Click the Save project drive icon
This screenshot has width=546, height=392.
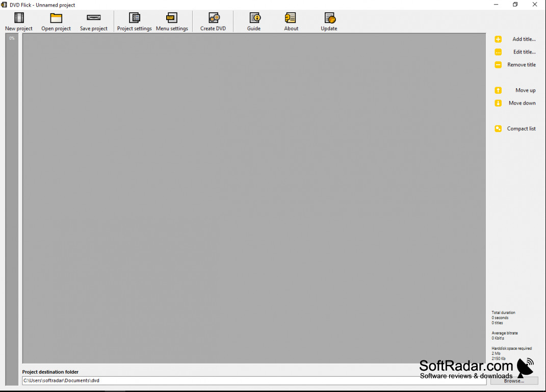[x=94, y=18]
